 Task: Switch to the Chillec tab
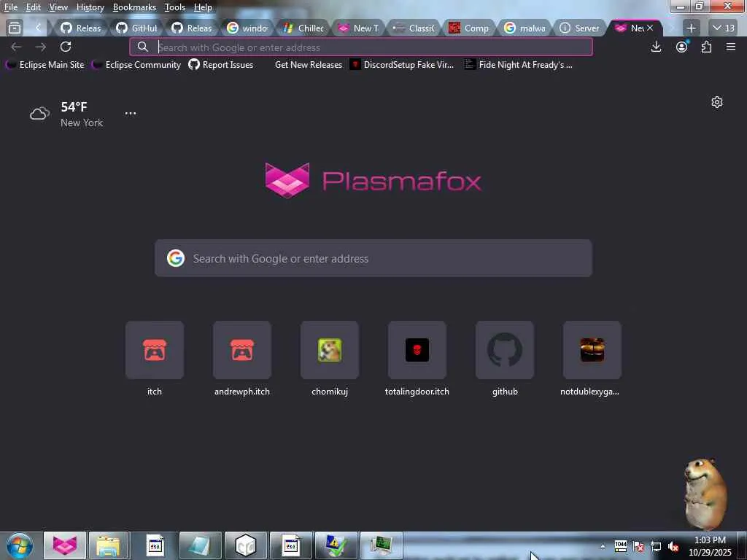coord(303,28)
